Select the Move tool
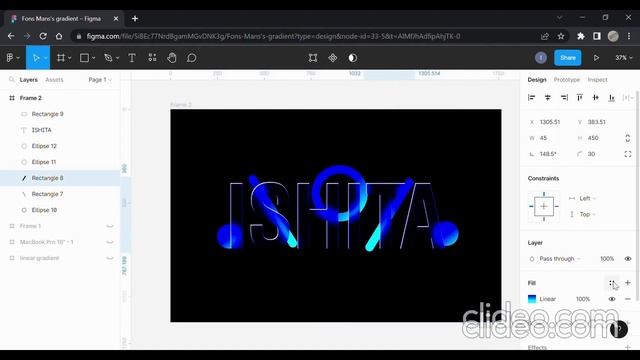Image resolution: width=640 pixels, height=360 pixels. [x=36, y=58]
